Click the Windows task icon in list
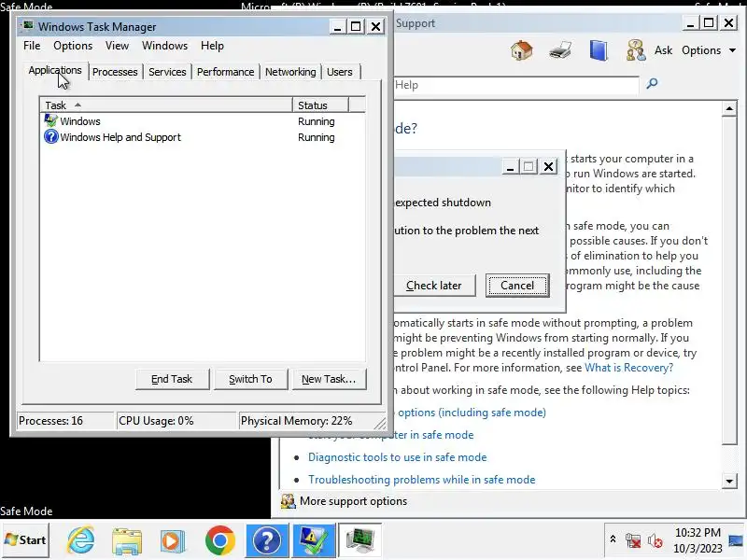The image size is (747, 560). (50, 121)
